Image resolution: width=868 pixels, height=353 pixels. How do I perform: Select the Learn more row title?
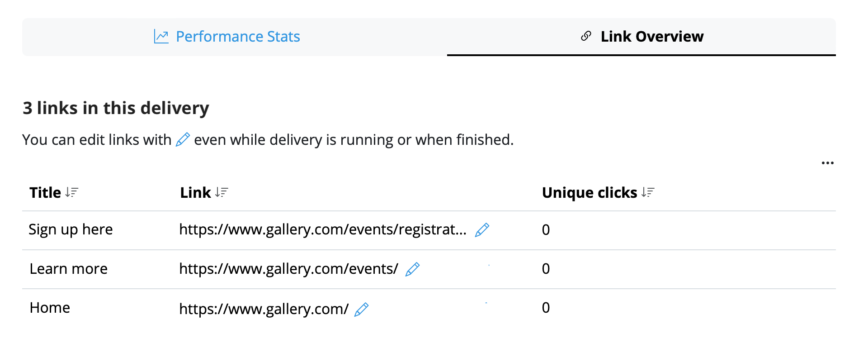tap(69, 269)
